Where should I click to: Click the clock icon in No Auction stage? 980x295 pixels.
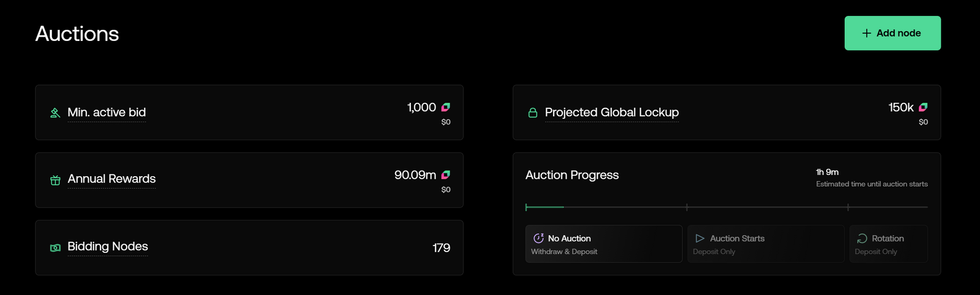pyautogui.click(x=538, y=238)
